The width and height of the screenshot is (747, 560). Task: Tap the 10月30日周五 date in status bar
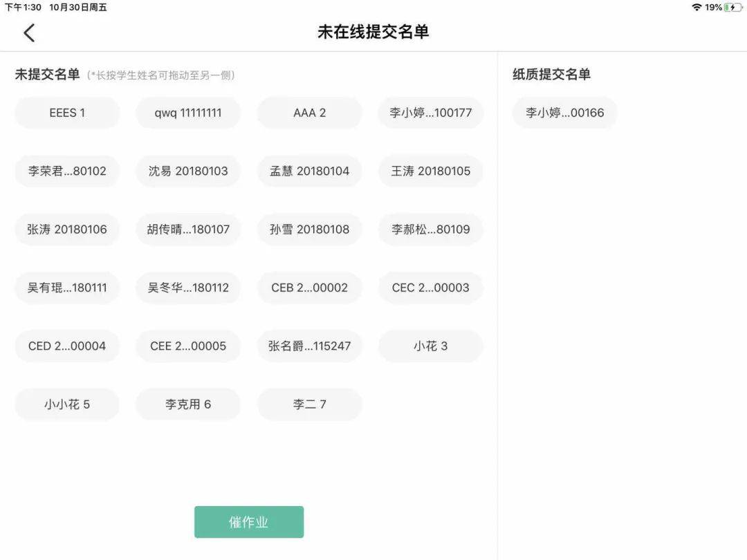tap(78, 7)
